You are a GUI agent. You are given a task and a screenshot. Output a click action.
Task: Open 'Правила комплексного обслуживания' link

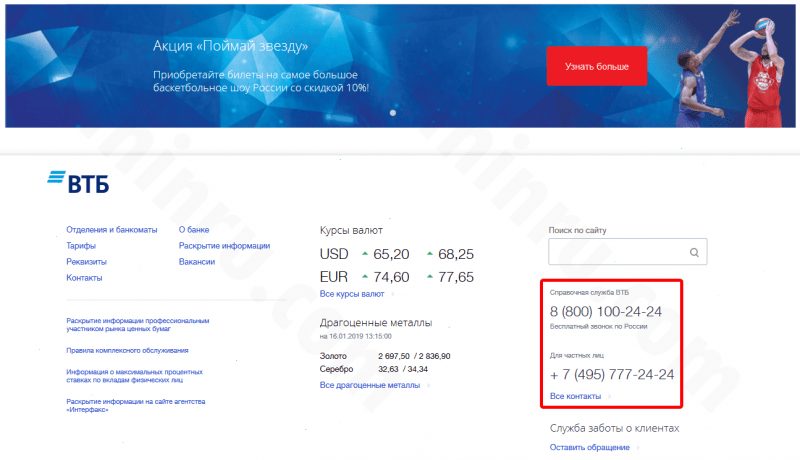128,350
